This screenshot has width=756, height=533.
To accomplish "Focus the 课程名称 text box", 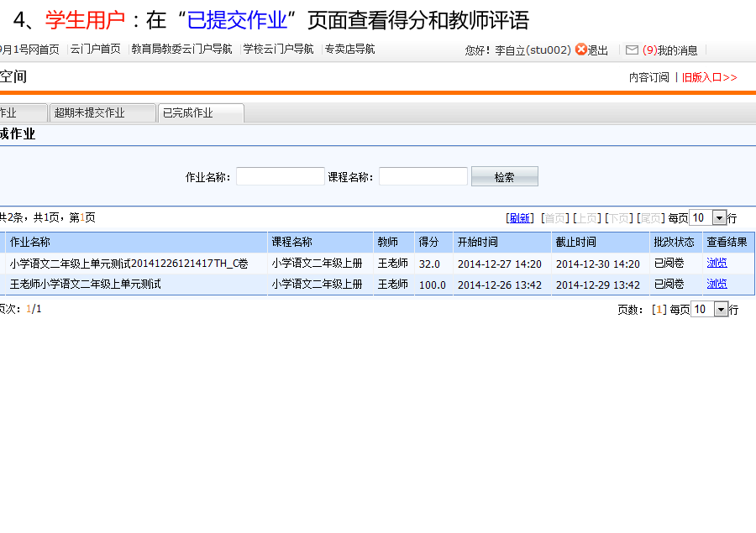I will pos(423,177).
